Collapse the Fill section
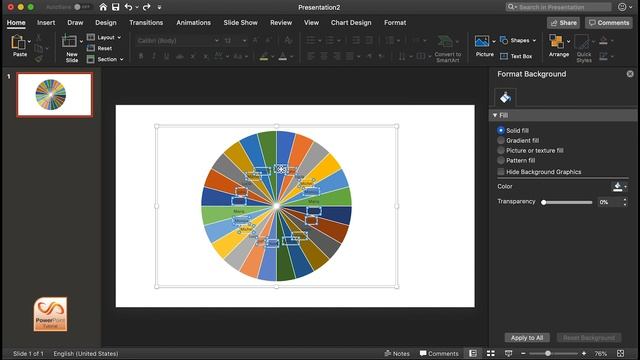Screen dimensions: 640x360 tap(495, 116)
